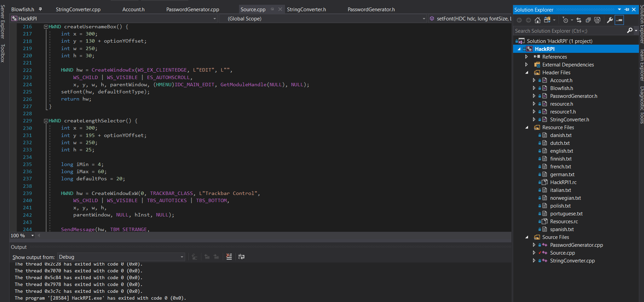This screenshot has width=644, height=302.
Task: Toggle word wrap in the Output window
Action: point(241,257)
